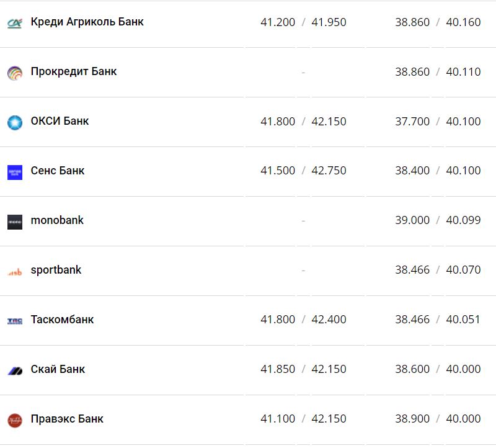Image resolution: width=496 pixels, height=448 pixels.
Task: Click the ОКСИ Банк blue star logo
Action: pos(15,122)
